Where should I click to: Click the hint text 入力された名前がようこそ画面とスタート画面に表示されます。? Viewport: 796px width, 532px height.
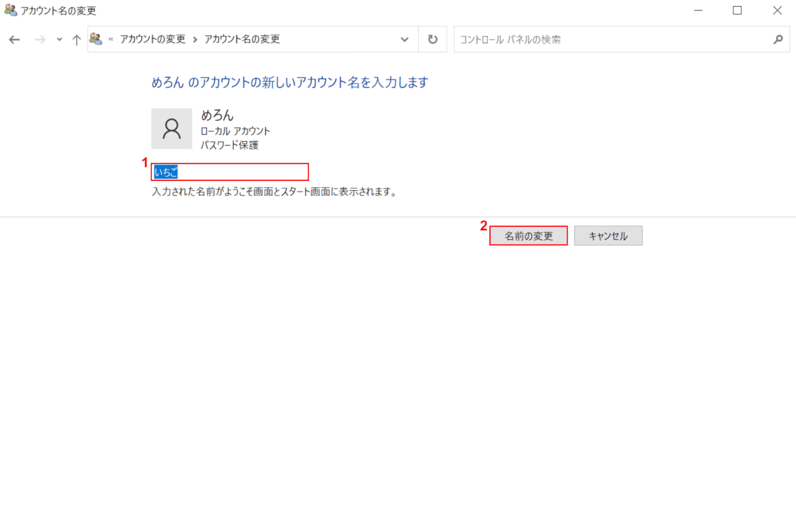coord(275,192)
